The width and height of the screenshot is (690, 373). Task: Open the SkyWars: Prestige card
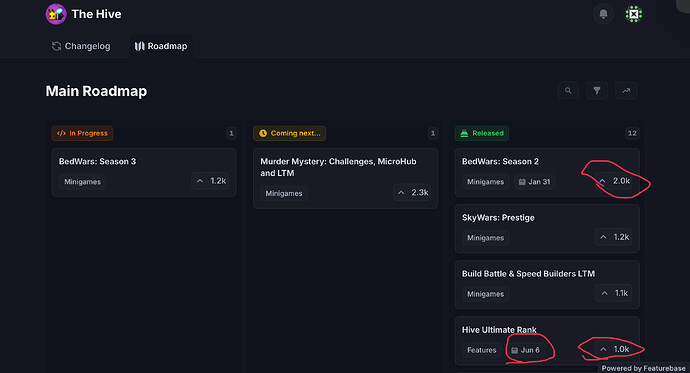coord(547,229)
